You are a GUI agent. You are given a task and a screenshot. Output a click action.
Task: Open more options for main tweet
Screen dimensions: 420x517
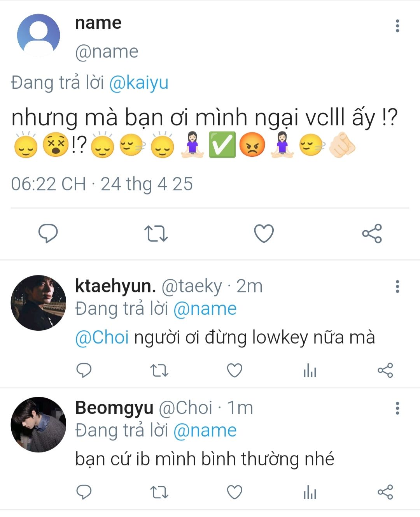point(397,26)
